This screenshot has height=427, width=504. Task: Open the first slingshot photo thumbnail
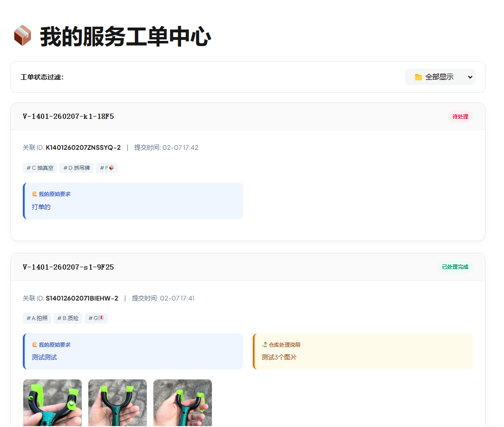point(52,402)
